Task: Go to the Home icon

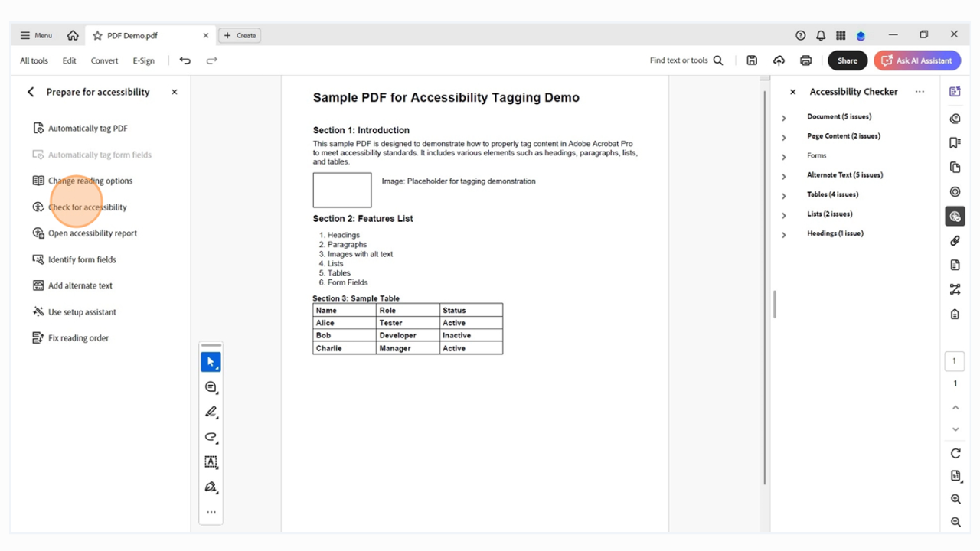Action: (73, 35)
